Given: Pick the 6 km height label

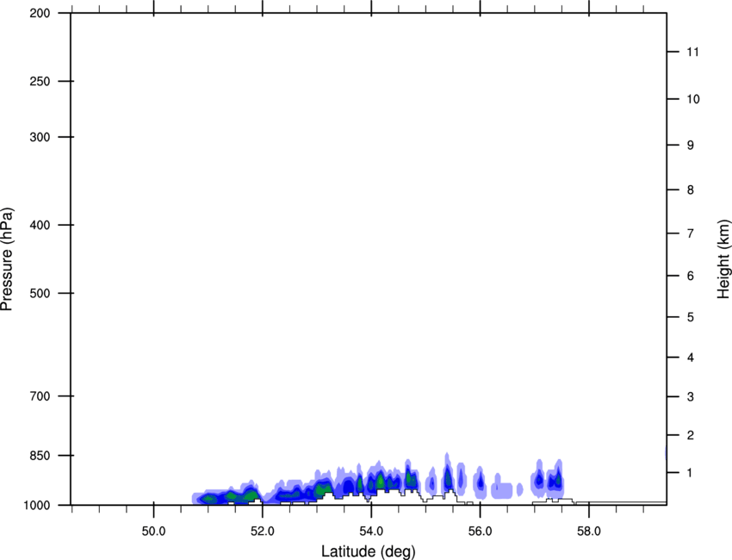Looking at the screenshot, I should pyautogui.click(x=691, y=276).
